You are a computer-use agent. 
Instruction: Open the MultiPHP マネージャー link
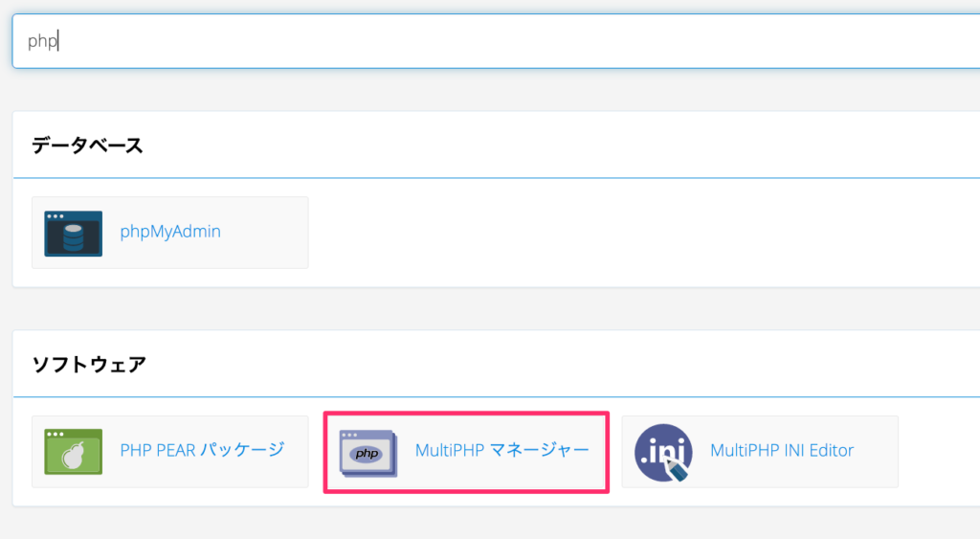tap(501, 450)
